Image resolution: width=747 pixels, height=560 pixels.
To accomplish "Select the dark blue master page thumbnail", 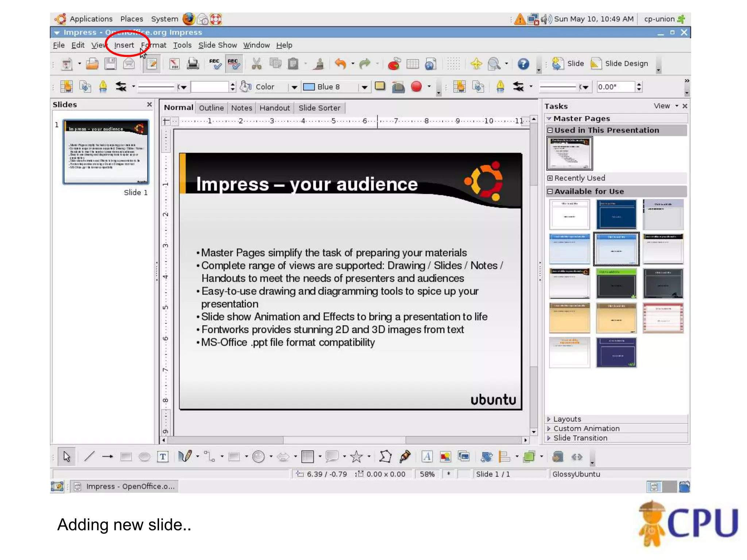I will point(616,214).
